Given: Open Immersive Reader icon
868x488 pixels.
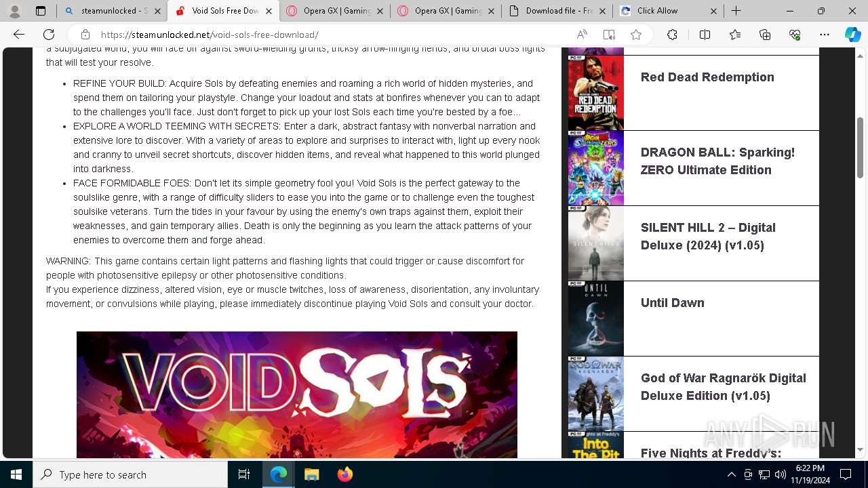Looking at the screenshot, I should tap(609, 35).
